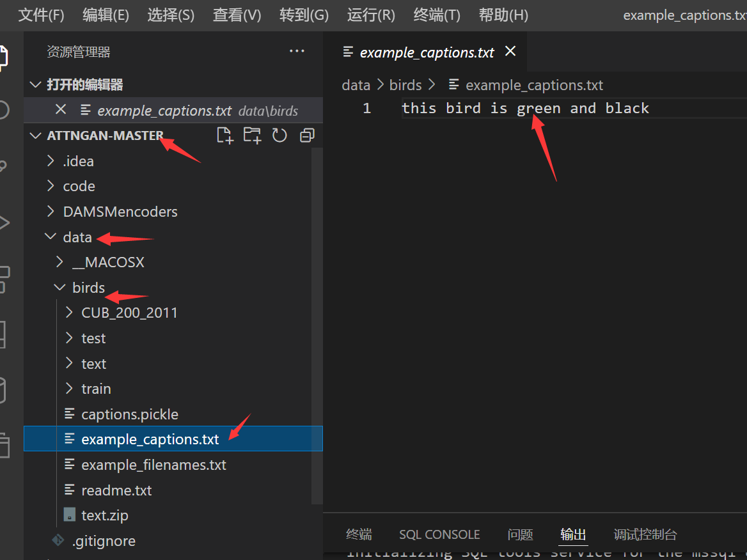
Task: Click file icon beside readme.txt
Action: pyautogui.click(x=70, y=490)
